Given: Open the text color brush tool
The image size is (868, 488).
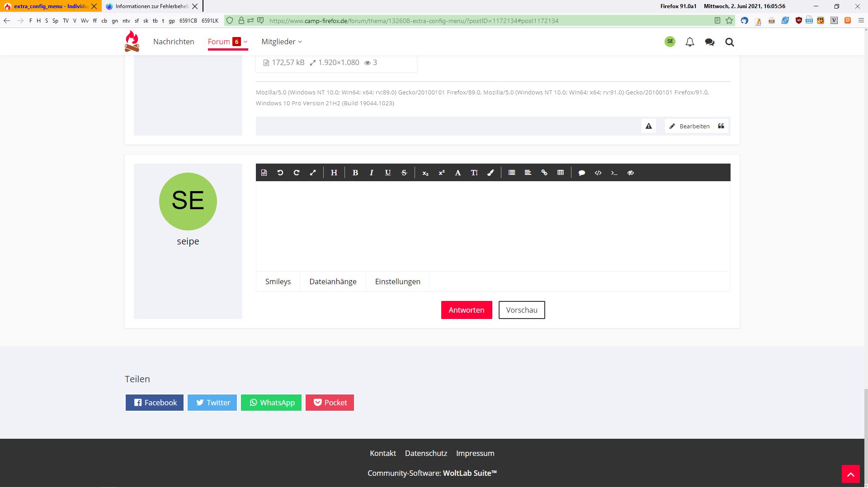Looking at the screenshot, I should coord(491,173).
